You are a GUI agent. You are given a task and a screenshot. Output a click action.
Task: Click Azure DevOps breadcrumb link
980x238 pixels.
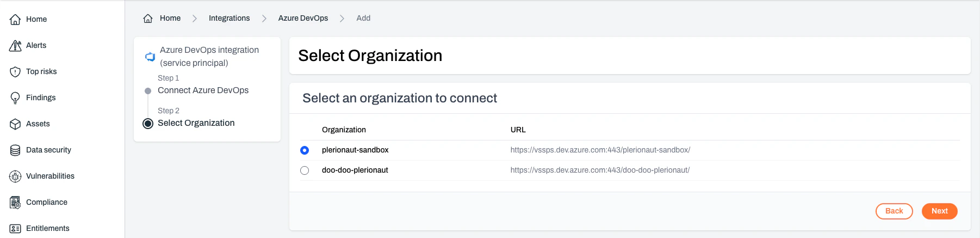point(303,18)
